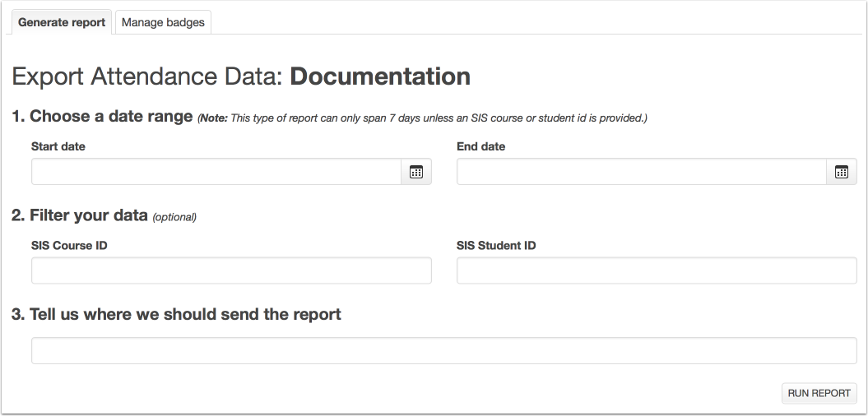The height and width of the screenshot is (416, 868).
Task: Click the End date label
Action: point(481,146)
